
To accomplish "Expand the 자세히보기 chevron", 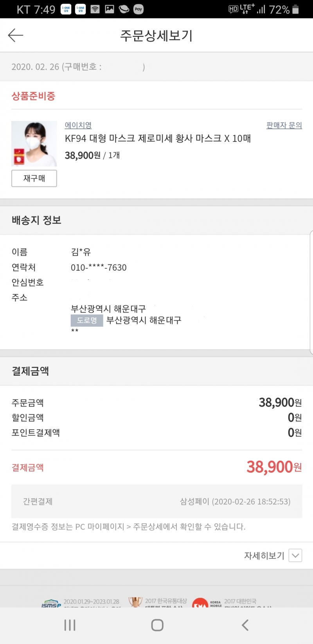I will click(x=295, y=555).
